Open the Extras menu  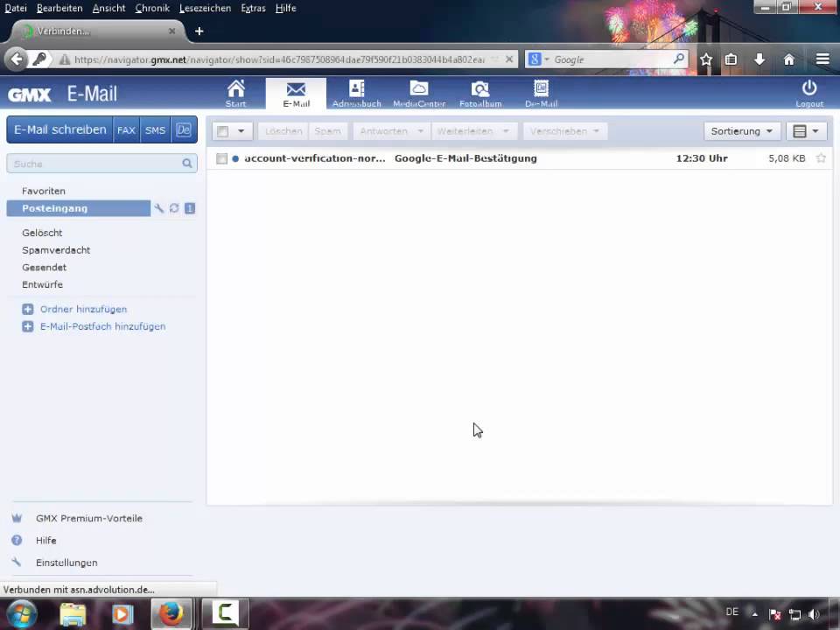point(254,8)
